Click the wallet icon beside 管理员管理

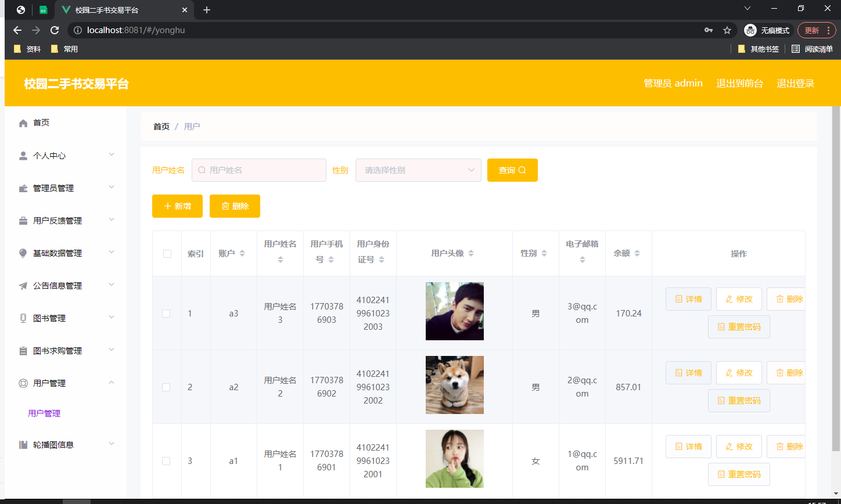point(23,188)
